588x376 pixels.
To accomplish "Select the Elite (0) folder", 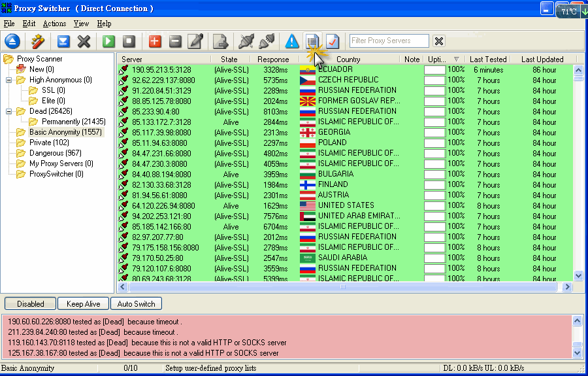I will 54,101.
